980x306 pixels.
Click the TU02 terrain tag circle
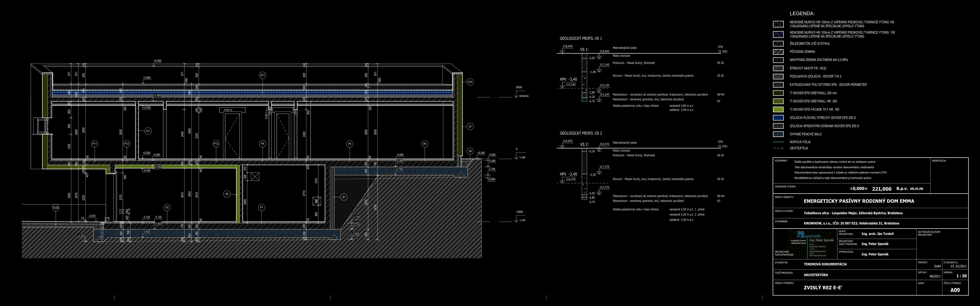coord(56,208)
